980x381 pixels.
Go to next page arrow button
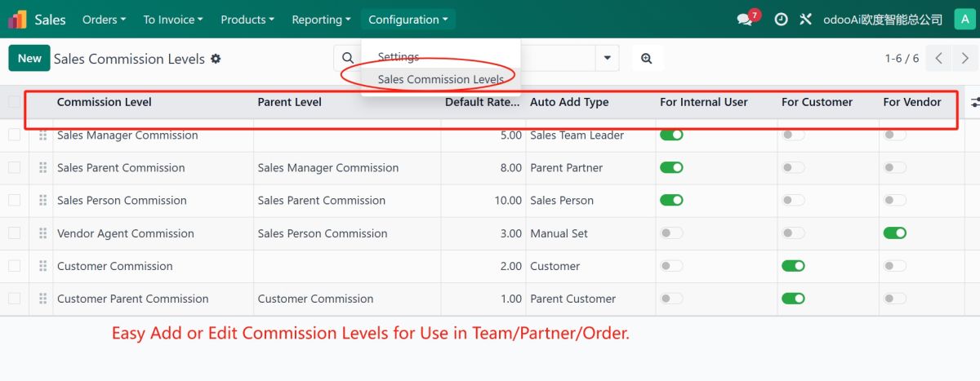tap(965, 58)
